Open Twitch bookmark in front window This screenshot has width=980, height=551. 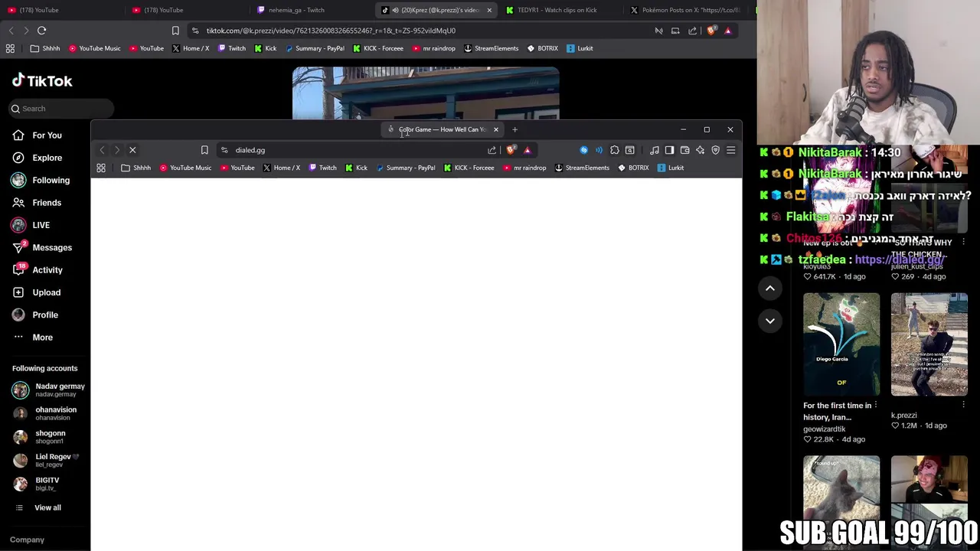pyautogui.click(x=322, y=168)
